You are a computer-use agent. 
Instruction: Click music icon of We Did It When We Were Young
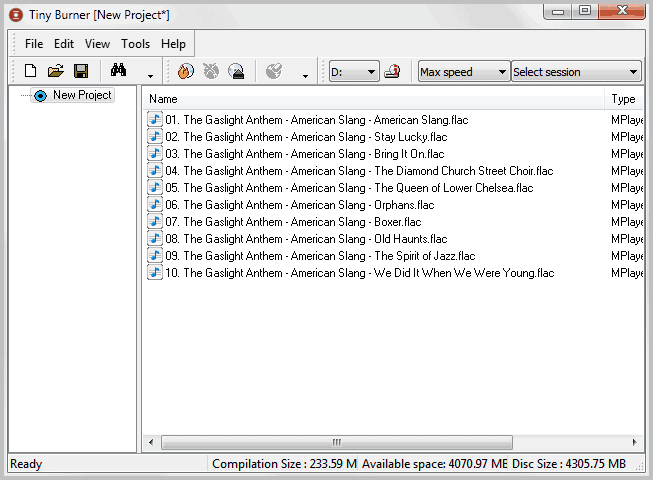pos(155,273)
